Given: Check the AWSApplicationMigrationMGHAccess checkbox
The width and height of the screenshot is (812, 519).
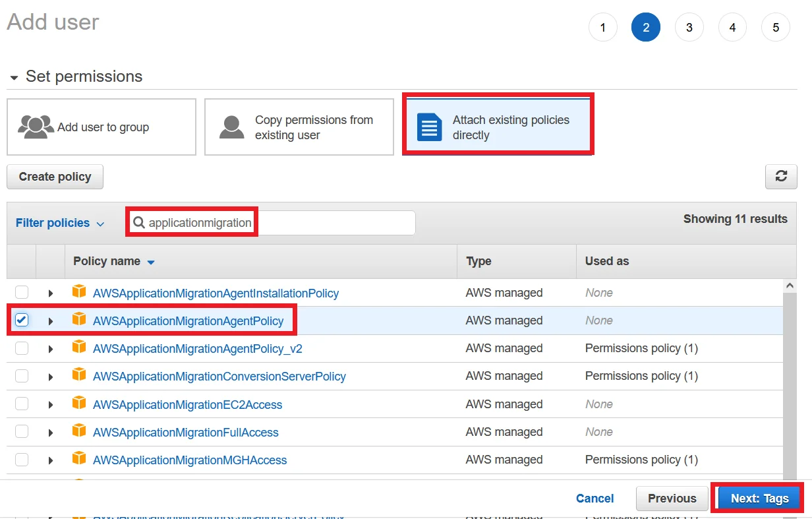Looking at the screenshot, I should 22,459.
